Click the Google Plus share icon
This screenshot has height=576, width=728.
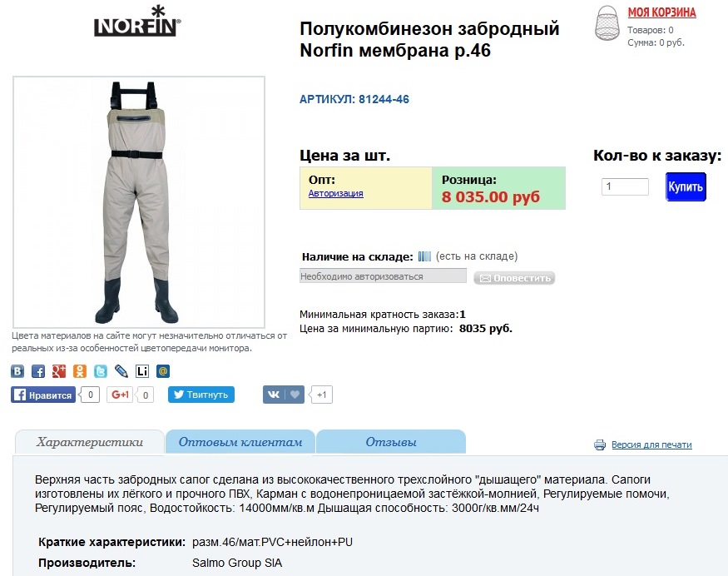click(59, 371)
